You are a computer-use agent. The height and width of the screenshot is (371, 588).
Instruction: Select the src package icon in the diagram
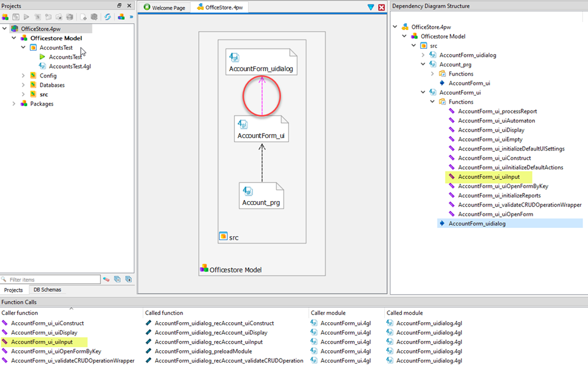222,237
